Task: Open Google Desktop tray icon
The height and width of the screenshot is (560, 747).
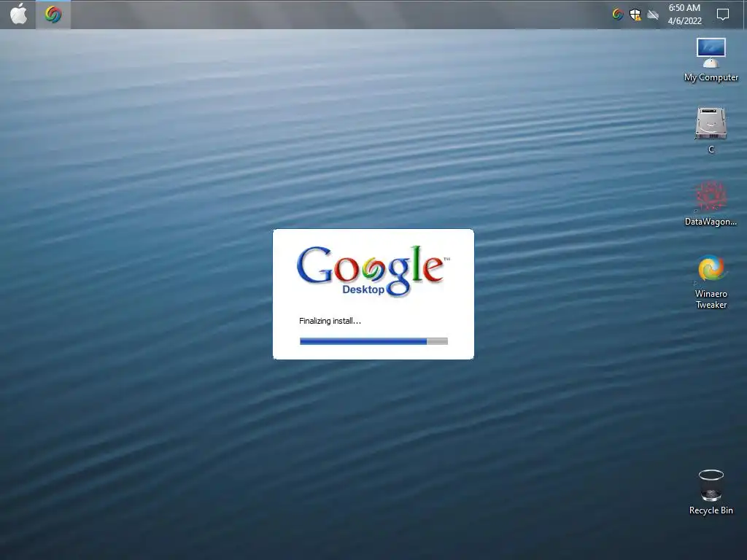Action: [618, 15]
